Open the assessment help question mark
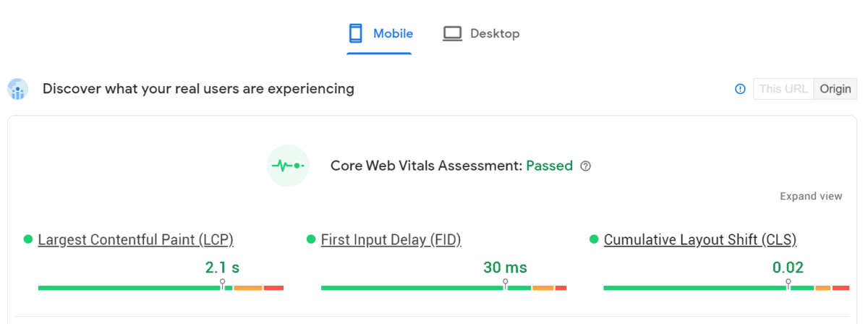This screenshot has width=868, height=324. (586, 166)
